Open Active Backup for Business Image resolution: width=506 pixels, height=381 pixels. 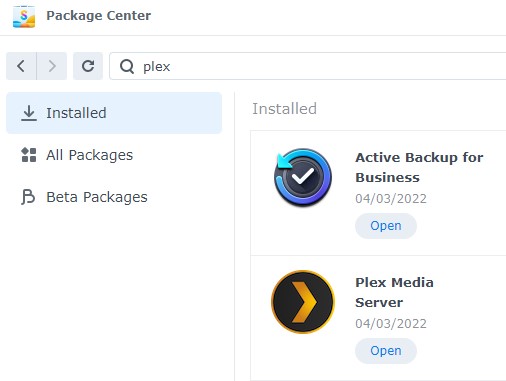pos(386,226)
